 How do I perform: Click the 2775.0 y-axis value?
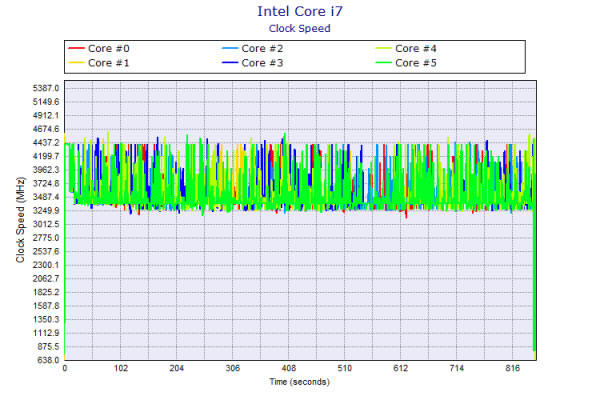coord(46,238)
